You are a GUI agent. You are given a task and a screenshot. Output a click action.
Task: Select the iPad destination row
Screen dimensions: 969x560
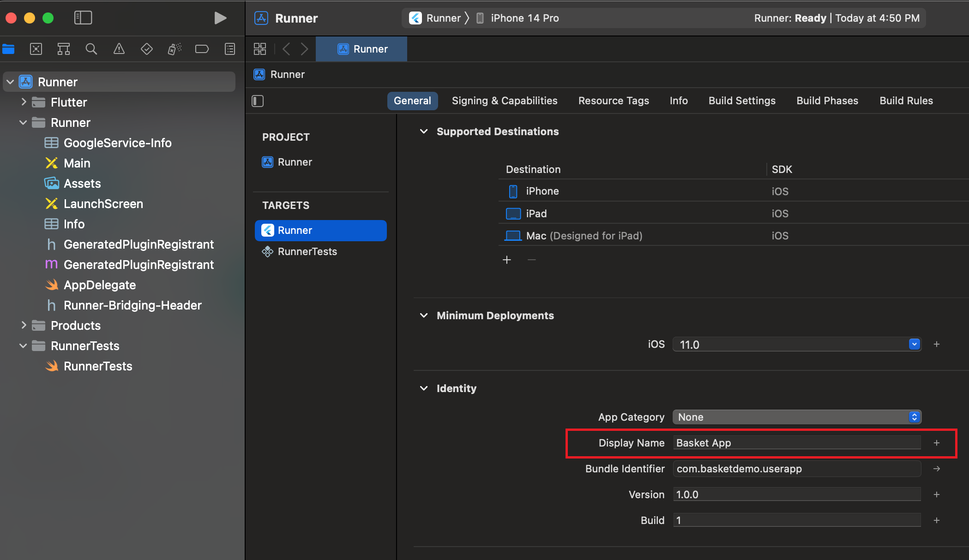(x=733, y=214)
